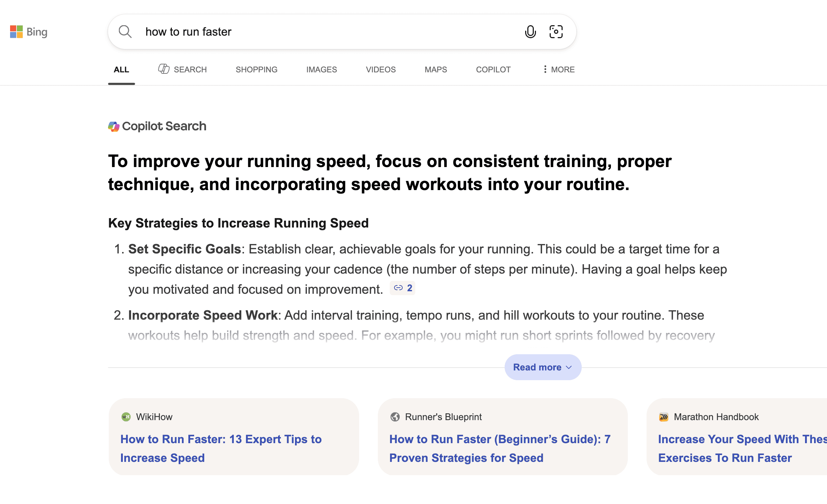Click the Runner's Blueprint globe icon
827x504 pixels.
click(x=396, y=417)
